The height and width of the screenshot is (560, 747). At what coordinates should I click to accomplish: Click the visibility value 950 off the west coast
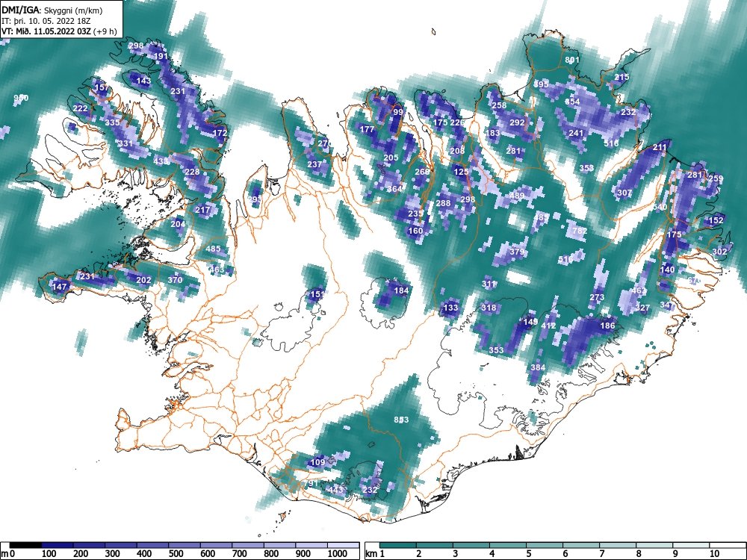click(x=21, y=98)
